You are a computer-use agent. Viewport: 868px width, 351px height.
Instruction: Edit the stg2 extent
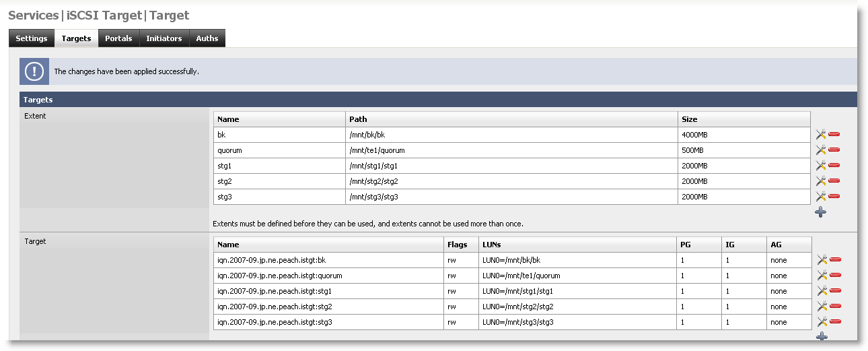tap(821, 181)
